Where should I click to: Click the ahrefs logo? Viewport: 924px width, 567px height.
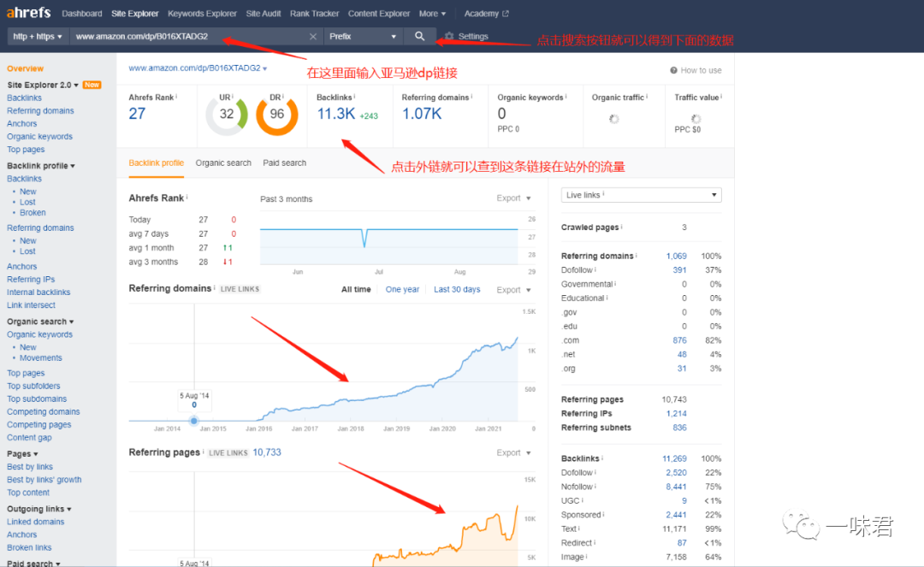click(28, 12)
